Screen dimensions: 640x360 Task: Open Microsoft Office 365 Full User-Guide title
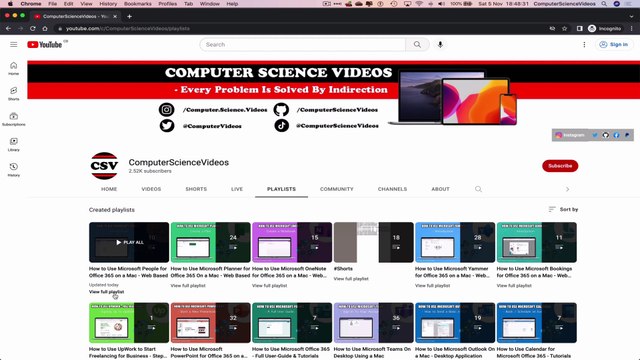[x=291, y=353]
